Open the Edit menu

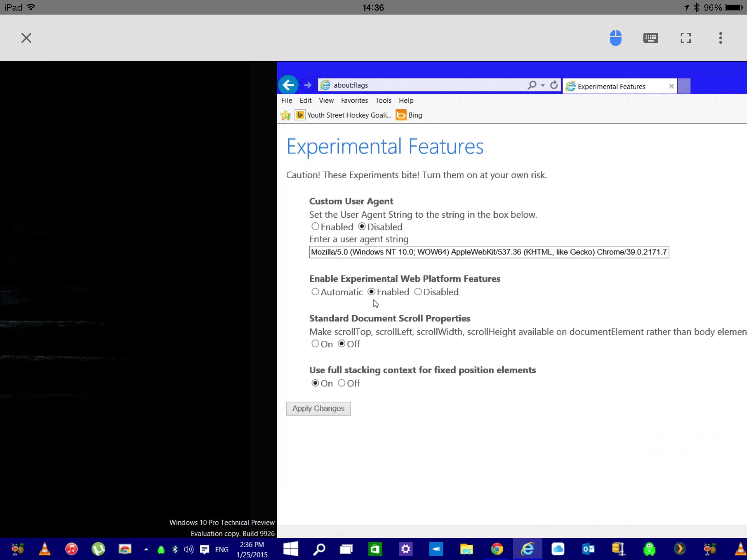(x=305, y=100)
